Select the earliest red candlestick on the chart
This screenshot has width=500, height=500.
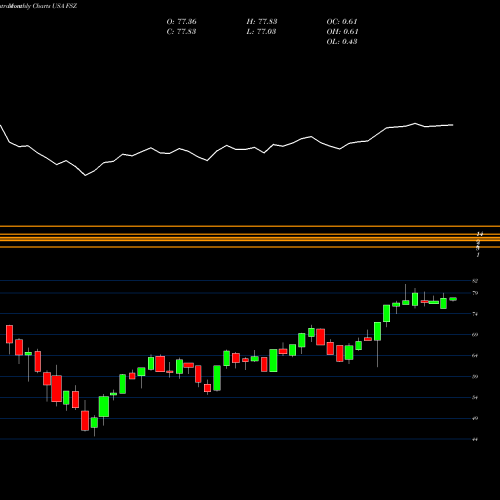9,334
